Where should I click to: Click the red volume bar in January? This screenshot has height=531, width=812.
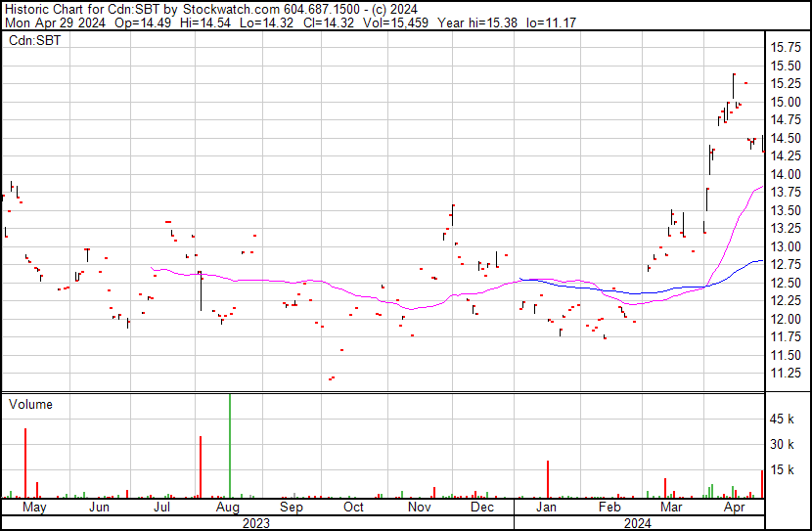pyautogui.click(x=548, y=480)
